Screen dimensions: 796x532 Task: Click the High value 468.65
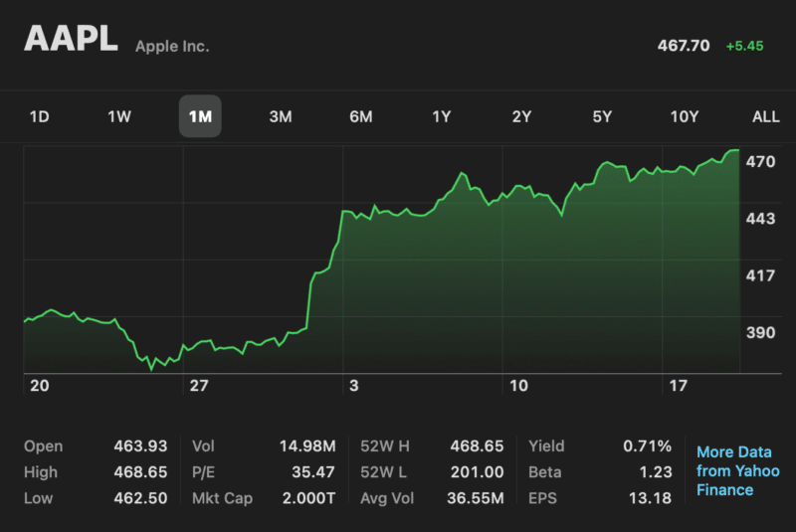point(140,472)
